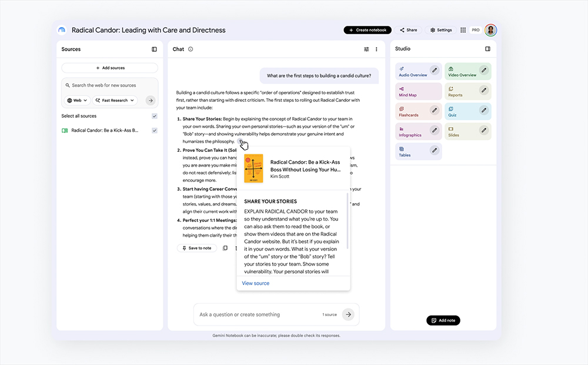
Task: Click Add sources button
Action: click(110, 68)
